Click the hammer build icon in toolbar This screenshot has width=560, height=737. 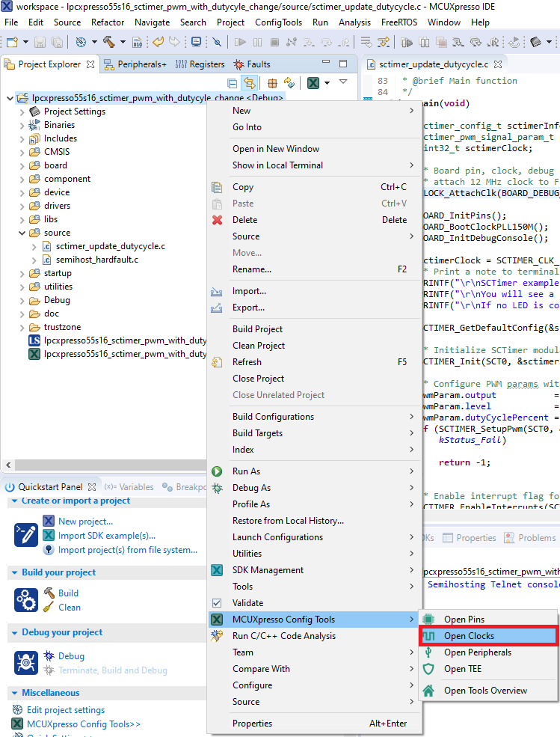[109, 42]
